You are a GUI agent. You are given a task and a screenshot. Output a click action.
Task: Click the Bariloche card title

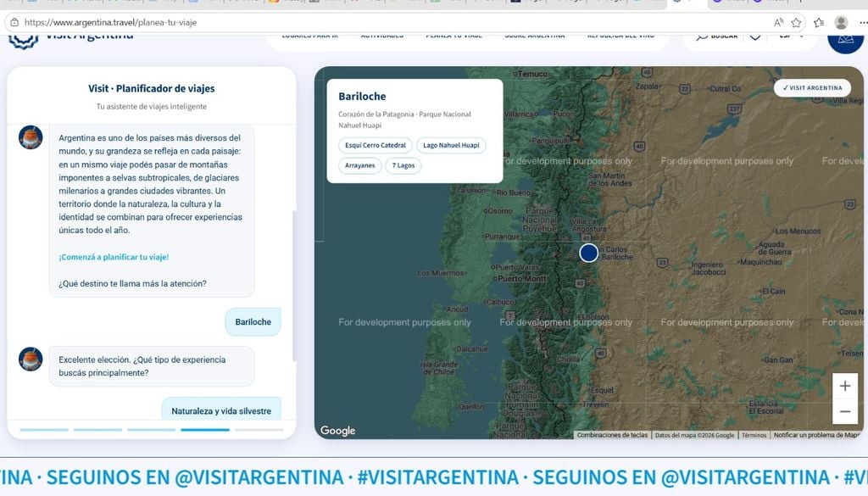(x=362, y=97)
